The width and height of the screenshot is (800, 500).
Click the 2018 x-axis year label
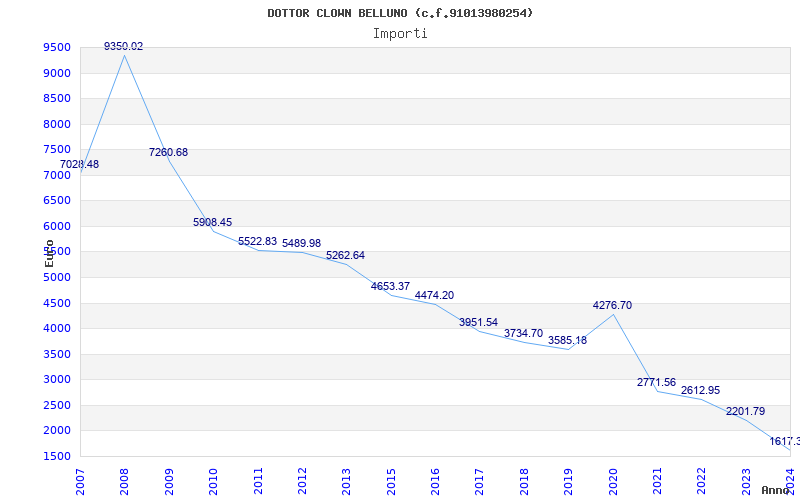(524, 481)
